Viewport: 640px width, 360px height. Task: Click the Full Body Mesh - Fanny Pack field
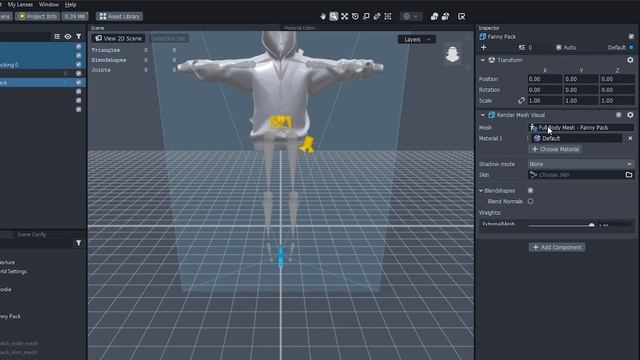581,128
